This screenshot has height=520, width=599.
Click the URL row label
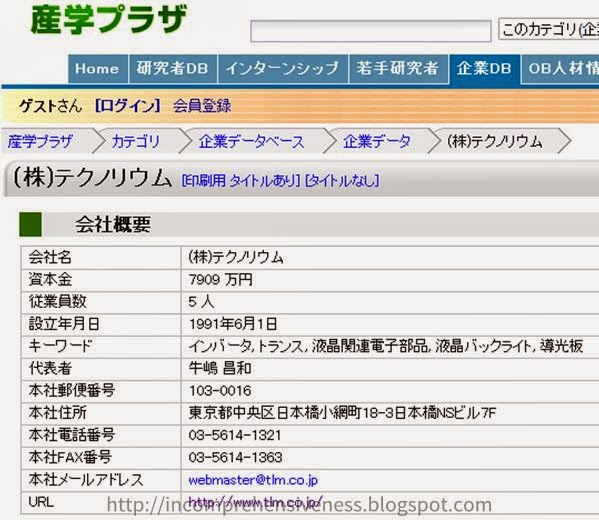(x=41, y=502)
